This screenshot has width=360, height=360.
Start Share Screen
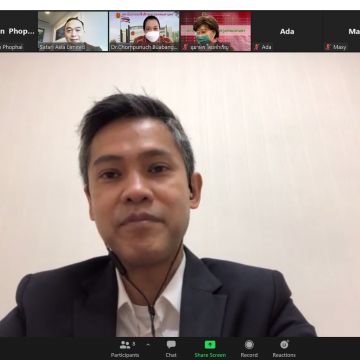[210, 349]
